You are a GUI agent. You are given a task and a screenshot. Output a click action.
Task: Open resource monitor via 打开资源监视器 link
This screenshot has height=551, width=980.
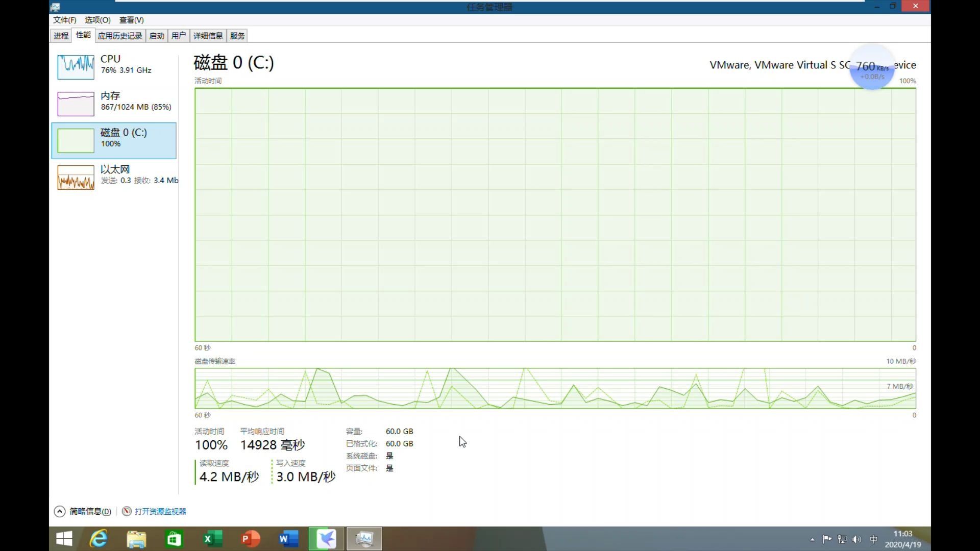click(x=160, y=511)
